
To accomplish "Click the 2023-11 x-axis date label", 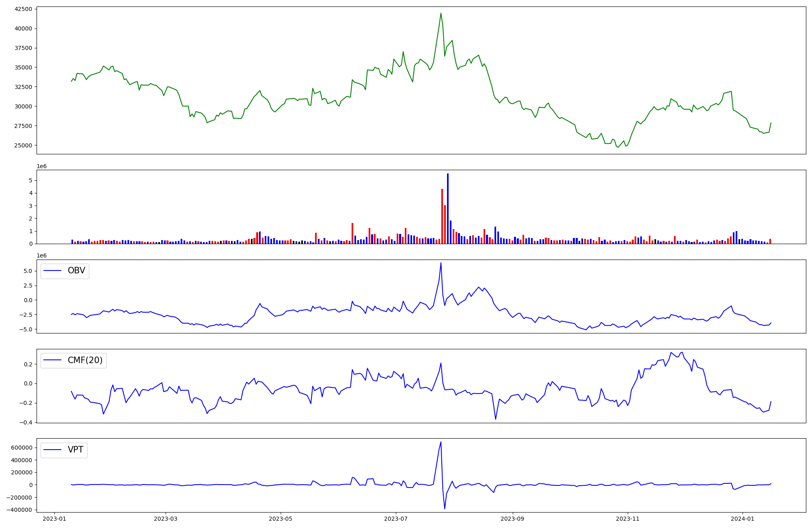I will (x=628, y=519).
